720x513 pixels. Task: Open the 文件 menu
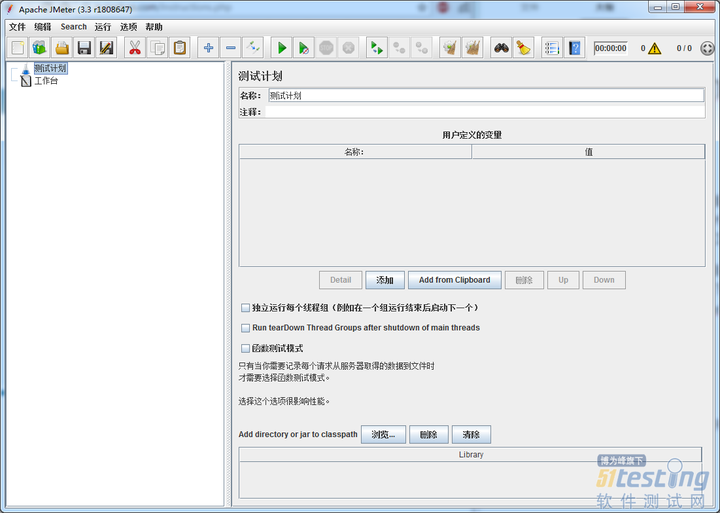(x=17, y=27)
